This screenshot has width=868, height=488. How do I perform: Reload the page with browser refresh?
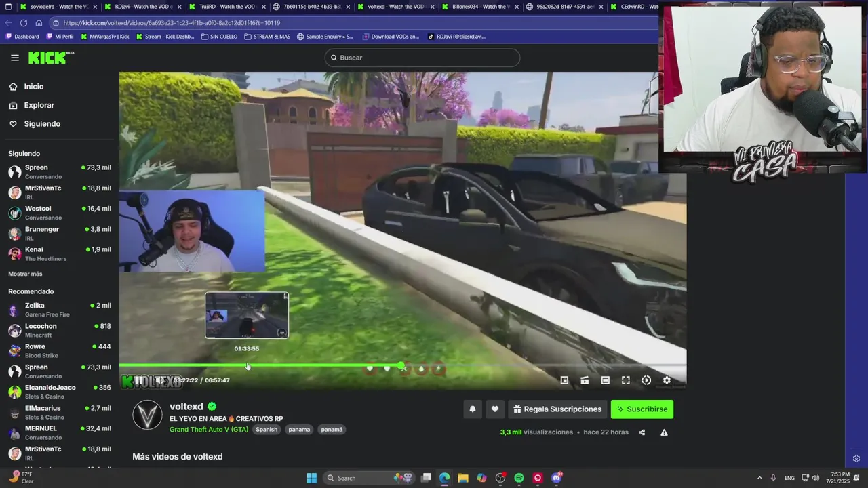click(24, 22)
